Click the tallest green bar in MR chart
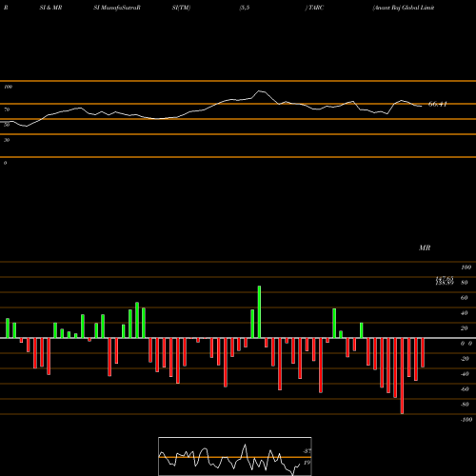 pyautogui.click(x=259, y=312)
